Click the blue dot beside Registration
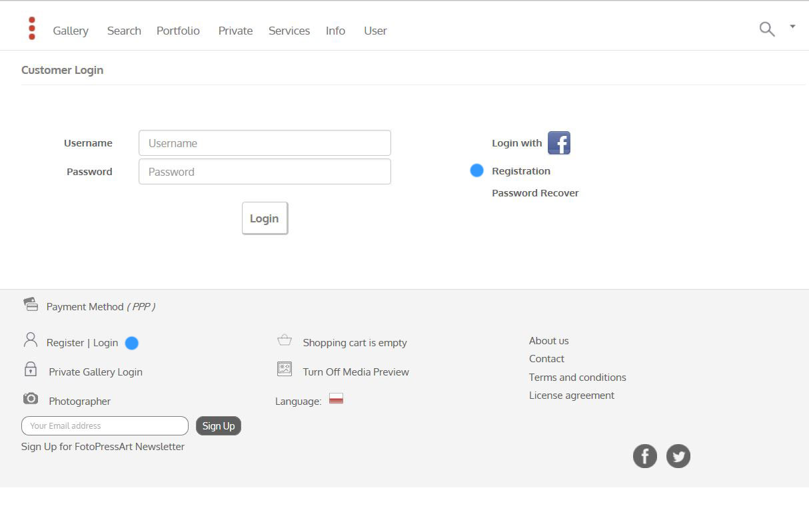Image resolution: width=809 pixels, height=532 pixels. [x=476, y=170]
